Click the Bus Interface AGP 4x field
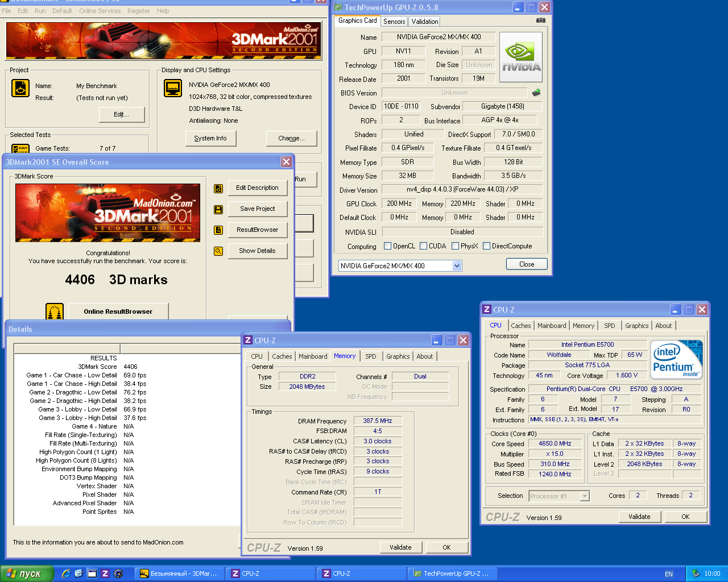 tap(500, 120)
